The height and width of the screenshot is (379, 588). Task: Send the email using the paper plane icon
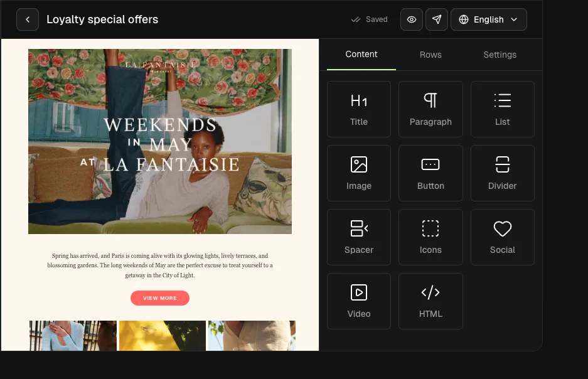pos(437,19)
